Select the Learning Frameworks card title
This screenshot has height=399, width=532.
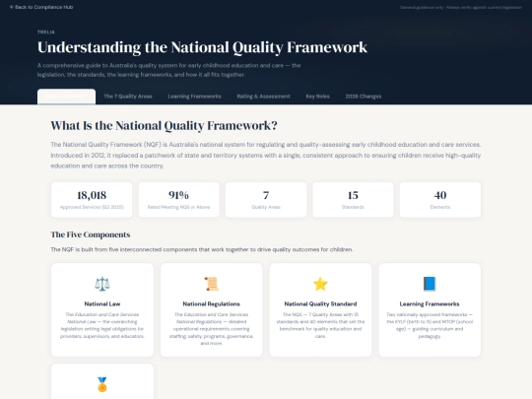pyautogui.click(x=430, y=304)
